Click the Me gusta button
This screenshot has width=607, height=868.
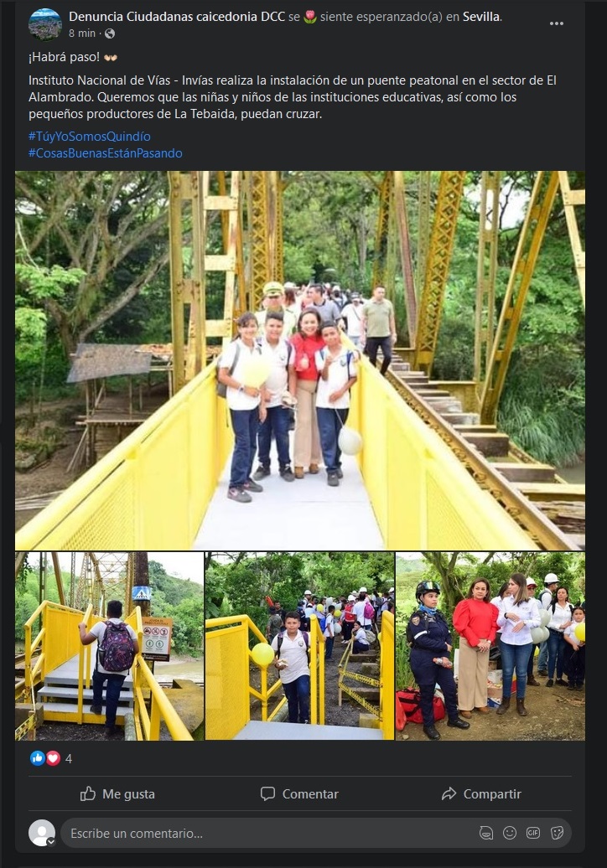[117, 793]
